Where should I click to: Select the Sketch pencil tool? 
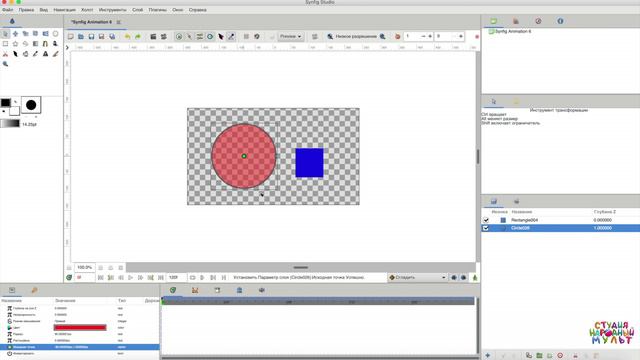[x=56, y=54]
